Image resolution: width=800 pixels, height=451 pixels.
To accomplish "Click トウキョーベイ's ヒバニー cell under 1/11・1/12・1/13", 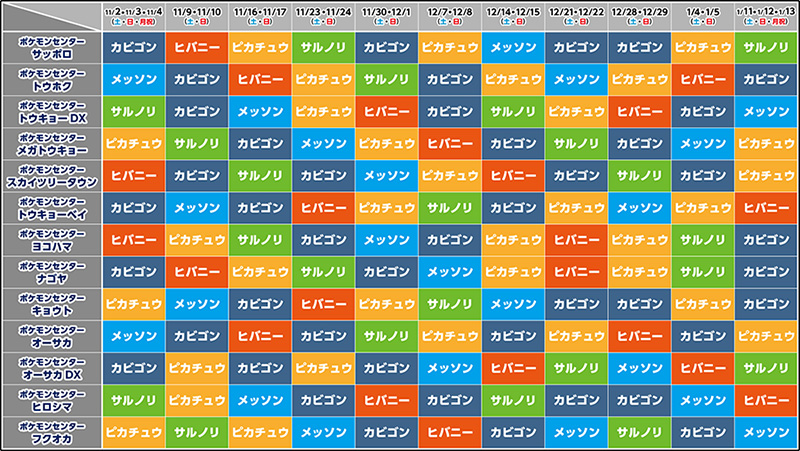I will [x=766, y=208].
